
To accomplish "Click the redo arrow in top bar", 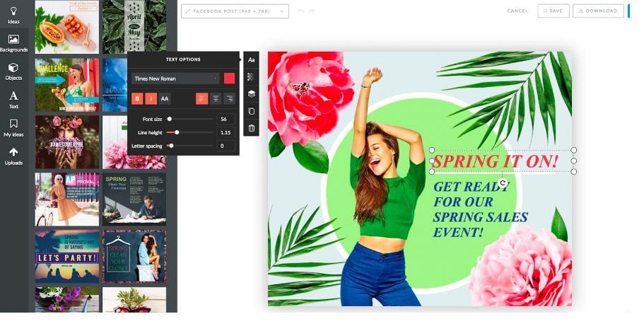I will 311,11.
